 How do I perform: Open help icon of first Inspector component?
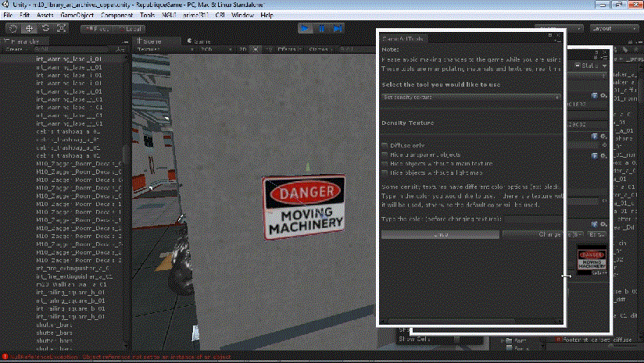594,95
